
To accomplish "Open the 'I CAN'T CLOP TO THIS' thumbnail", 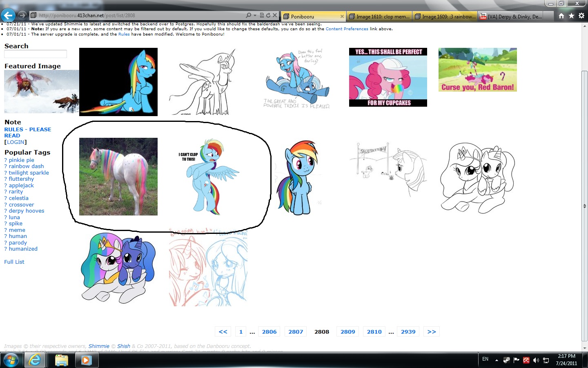I will pos(208,177).
